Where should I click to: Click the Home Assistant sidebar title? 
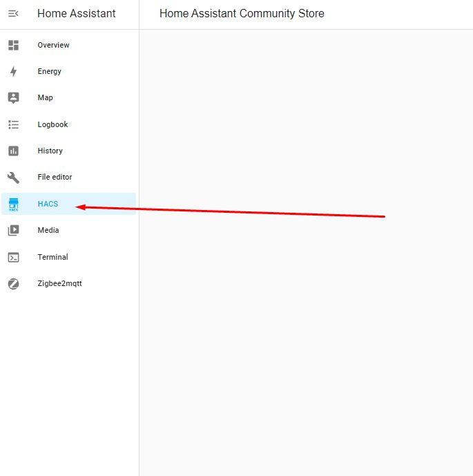(77, 13)
